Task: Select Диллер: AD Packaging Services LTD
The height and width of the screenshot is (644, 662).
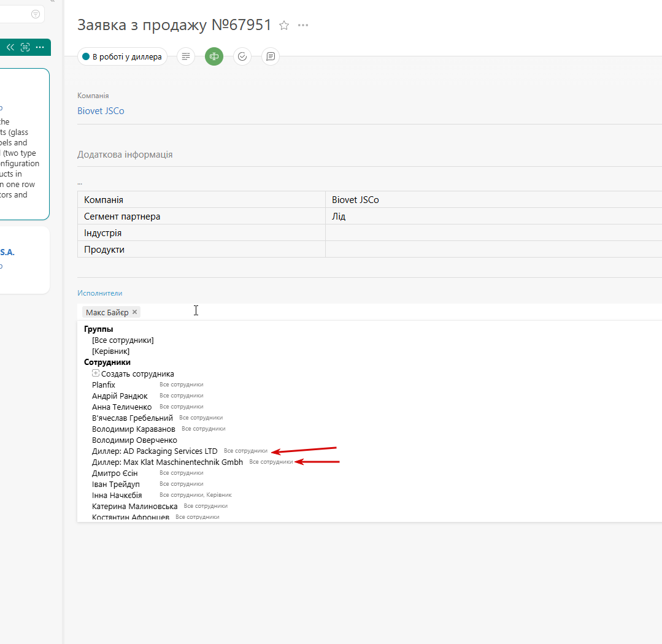Action: [x=155, y=451]
